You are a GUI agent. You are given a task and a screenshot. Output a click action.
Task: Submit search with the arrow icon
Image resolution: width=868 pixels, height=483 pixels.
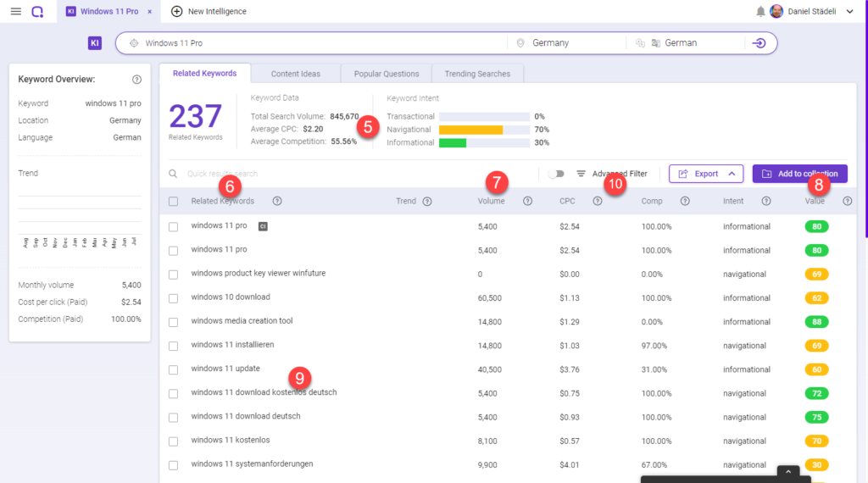click(x=759, y=43)
